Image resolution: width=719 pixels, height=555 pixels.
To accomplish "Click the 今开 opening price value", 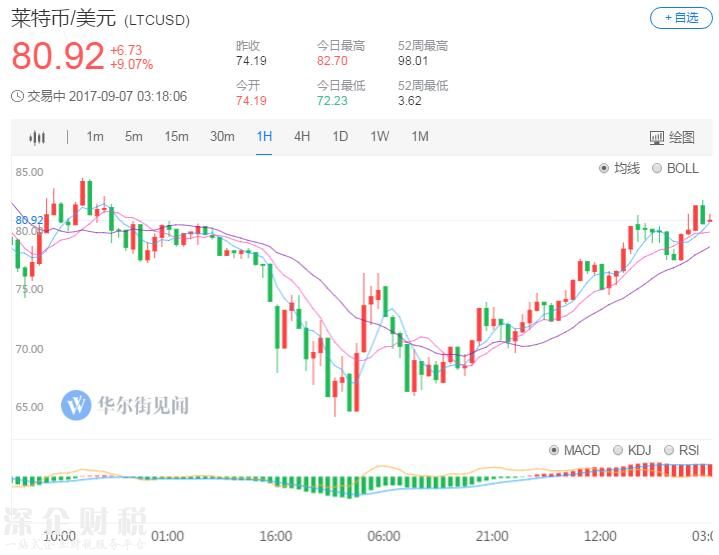I will tap(251, 100).
